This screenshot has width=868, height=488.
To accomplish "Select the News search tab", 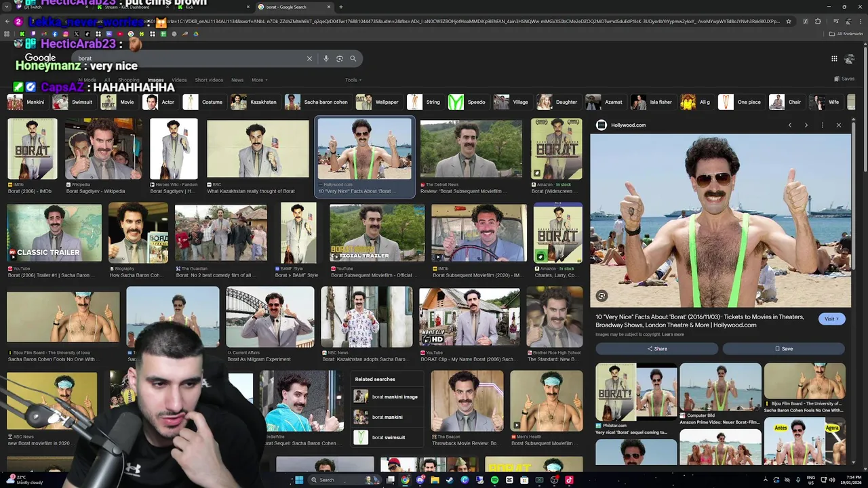I will click(237, 80).
